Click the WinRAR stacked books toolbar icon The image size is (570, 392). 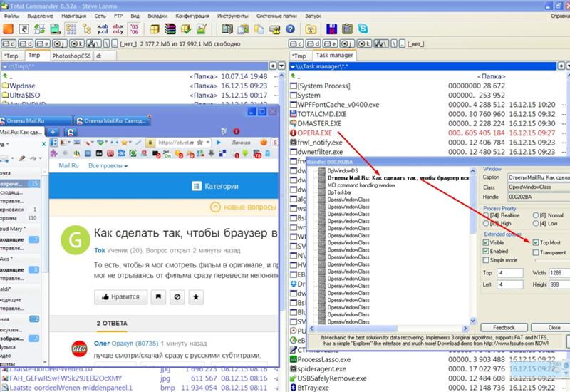170,29
